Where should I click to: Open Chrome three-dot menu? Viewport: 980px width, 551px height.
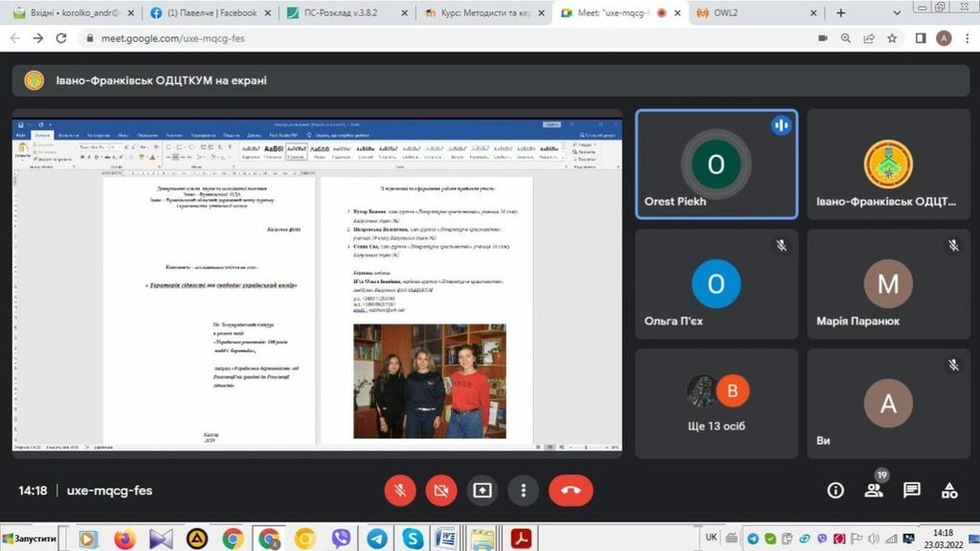pos(967,38)
